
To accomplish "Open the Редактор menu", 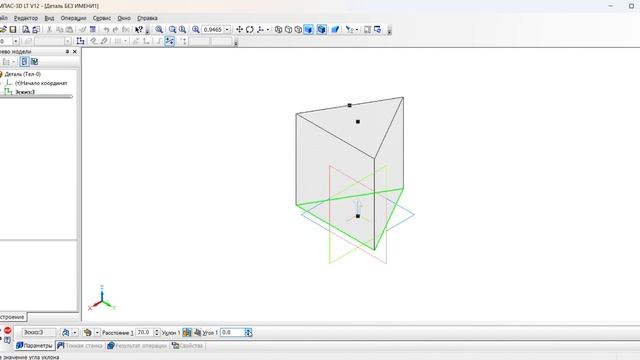I will tap(26, 18).
